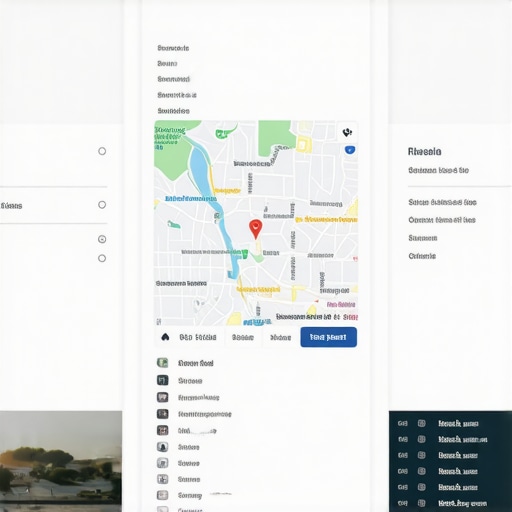Open the third short link in the right panel
This screenshot has width=512, height=512.
(423, 238)
